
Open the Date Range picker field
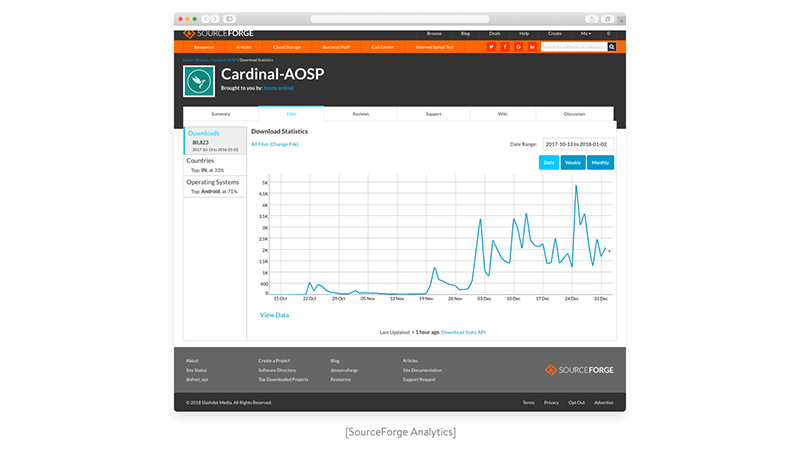point(578,144)
